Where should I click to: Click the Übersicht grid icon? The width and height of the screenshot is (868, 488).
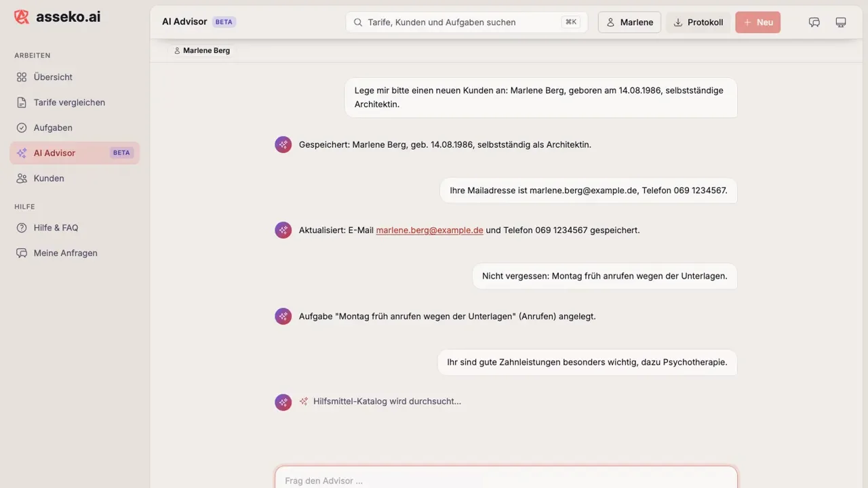coord(22,77)
